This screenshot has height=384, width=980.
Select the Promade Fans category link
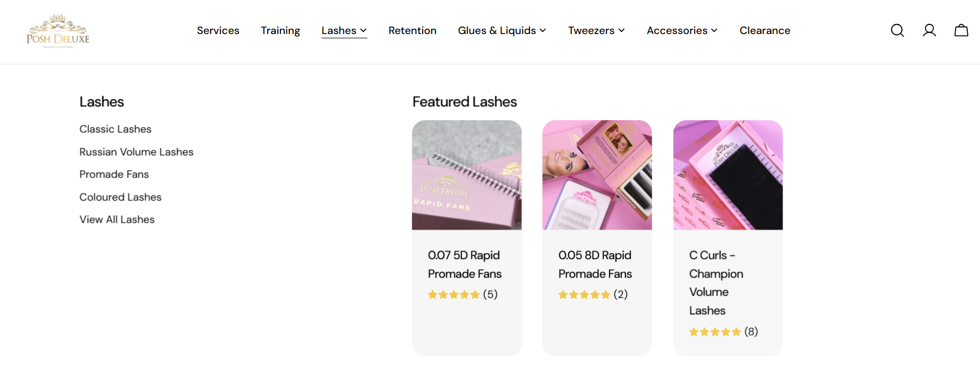coord(114,174)
